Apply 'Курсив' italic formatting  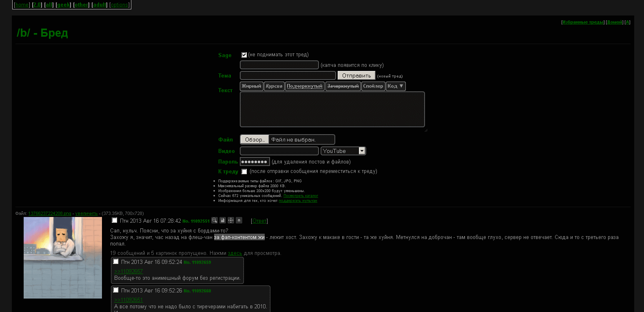(274, 86)
